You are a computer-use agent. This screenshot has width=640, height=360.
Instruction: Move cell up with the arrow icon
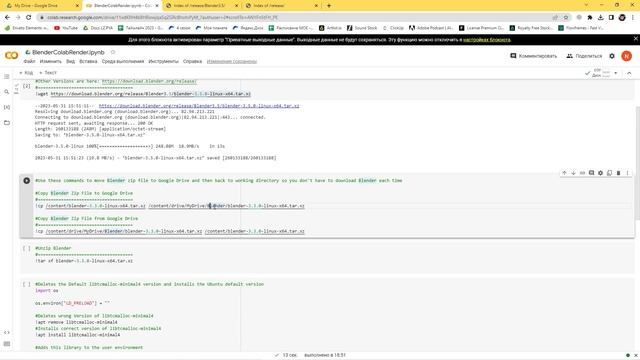tap(564, 173)
